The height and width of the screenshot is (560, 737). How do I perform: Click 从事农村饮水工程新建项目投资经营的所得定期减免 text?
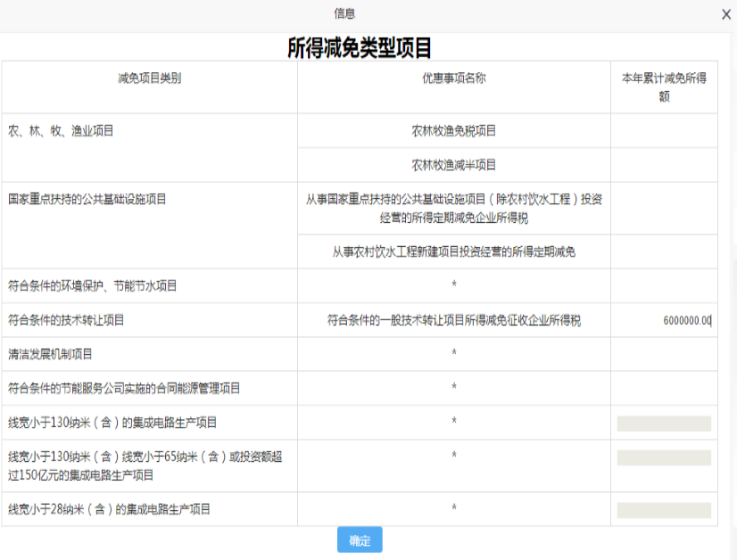pos(454,251)
